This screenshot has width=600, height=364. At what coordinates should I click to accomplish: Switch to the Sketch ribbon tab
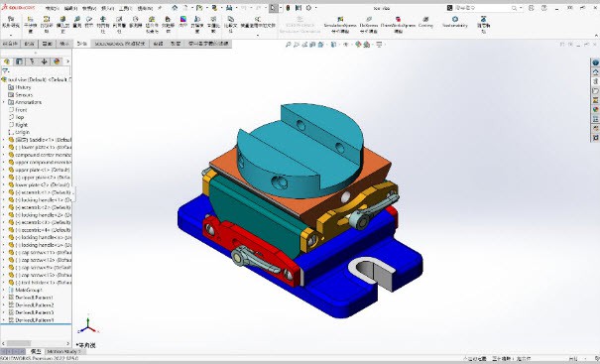47,44
